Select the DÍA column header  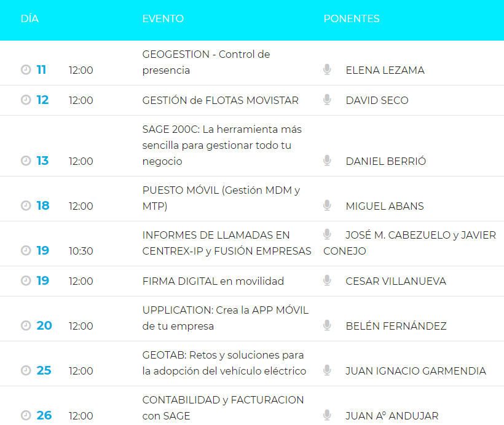point(31,18)
